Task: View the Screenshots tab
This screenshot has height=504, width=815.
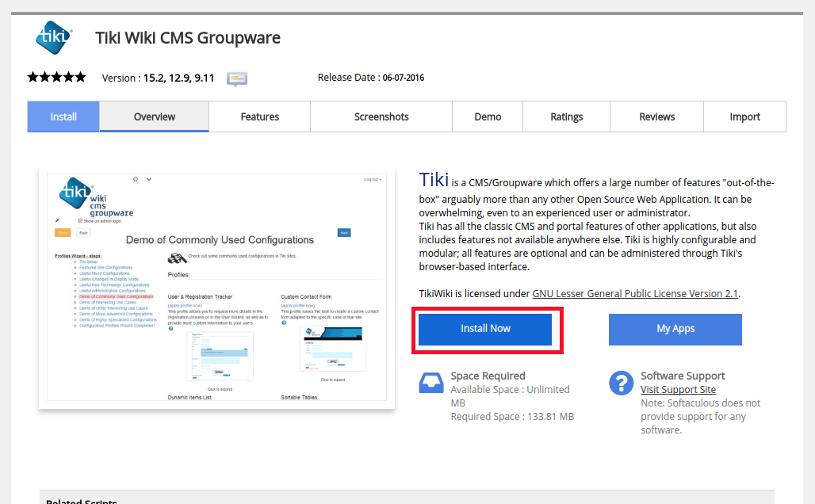Action: (381, 116)
